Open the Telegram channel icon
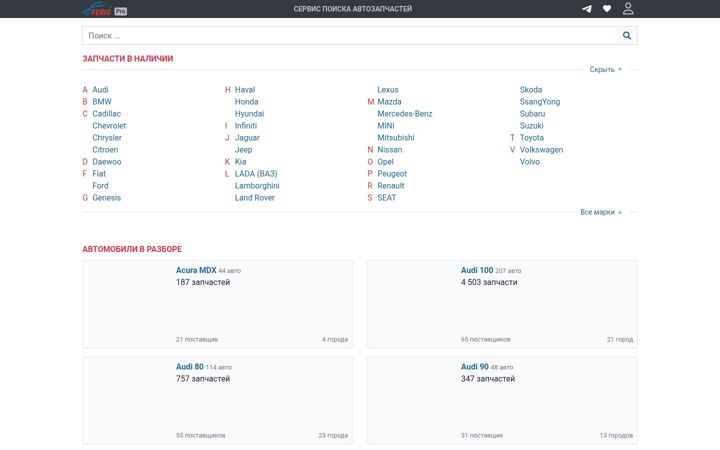The image size is (720, 450). 587,9
